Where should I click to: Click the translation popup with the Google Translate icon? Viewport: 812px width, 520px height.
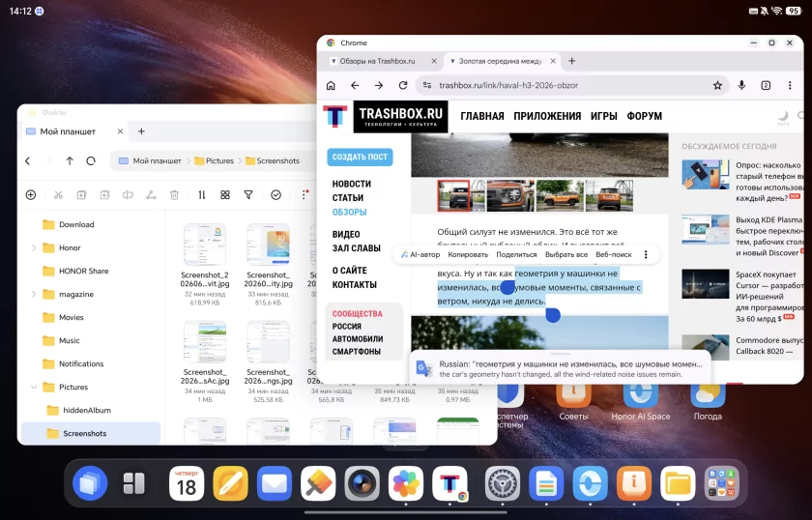tap(561, 368)
